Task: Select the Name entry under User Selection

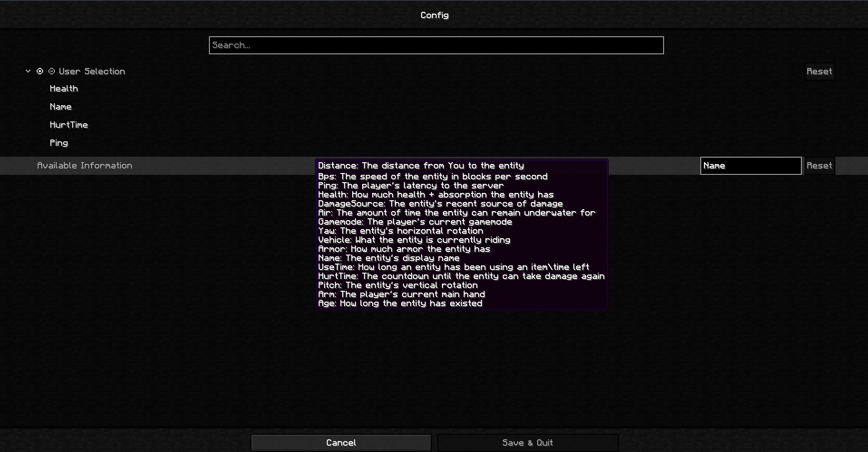Action: tap(61, 107)
